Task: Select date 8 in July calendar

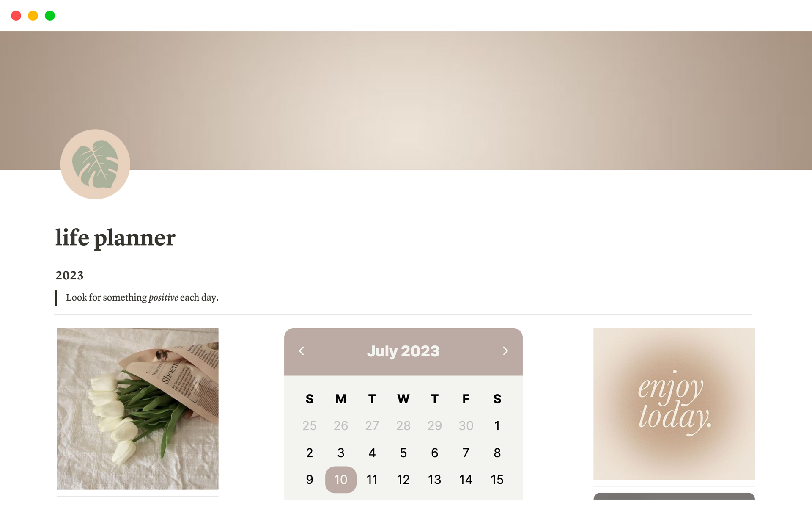Action: [497, 451]
